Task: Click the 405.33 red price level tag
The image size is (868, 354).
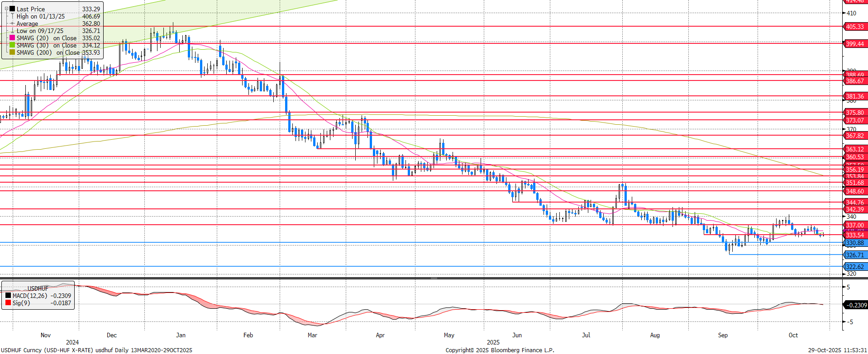Action: pyautogui.click(x=854, y=27)
